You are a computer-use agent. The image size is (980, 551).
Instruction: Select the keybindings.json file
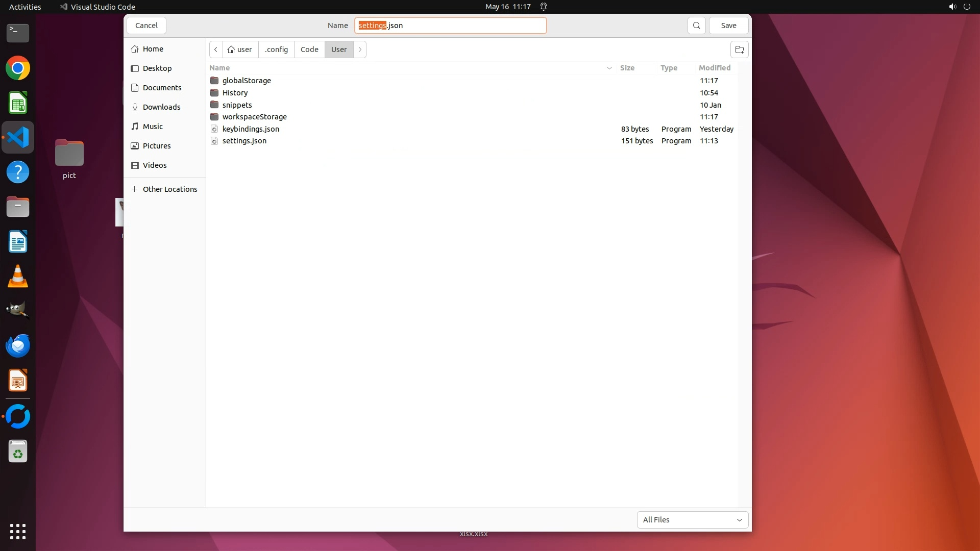pyautogui.click(x=251, y=129)
